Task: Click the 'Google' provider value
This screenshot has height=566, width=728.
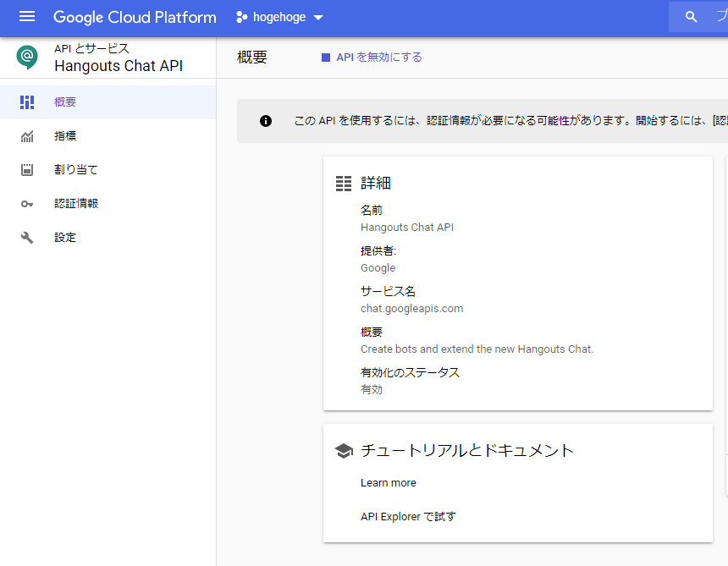Action: (378, 268)
